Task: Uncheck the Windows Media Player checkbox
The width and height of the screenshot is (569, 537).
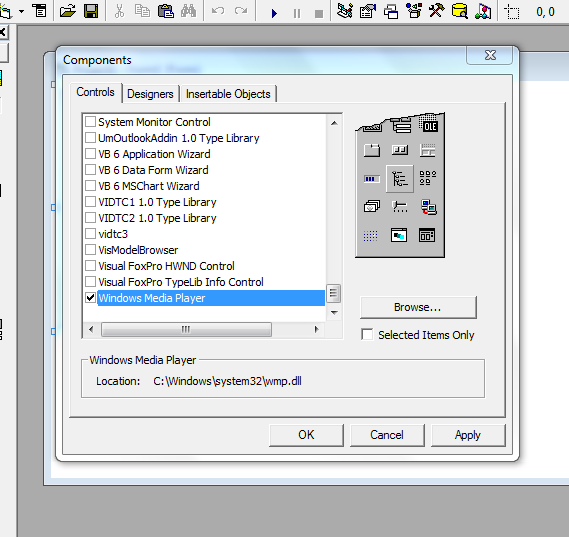Action: click(90, 298)
